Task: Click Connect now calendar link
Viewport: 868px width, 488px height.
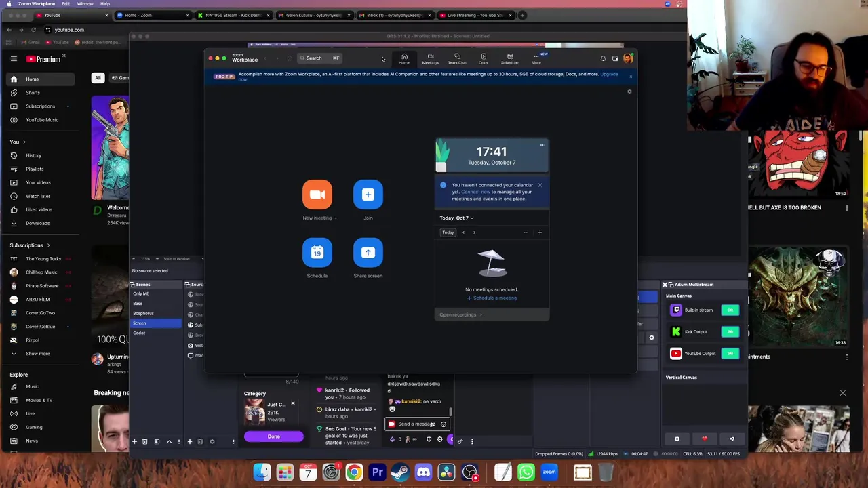Action: [475, 192]
